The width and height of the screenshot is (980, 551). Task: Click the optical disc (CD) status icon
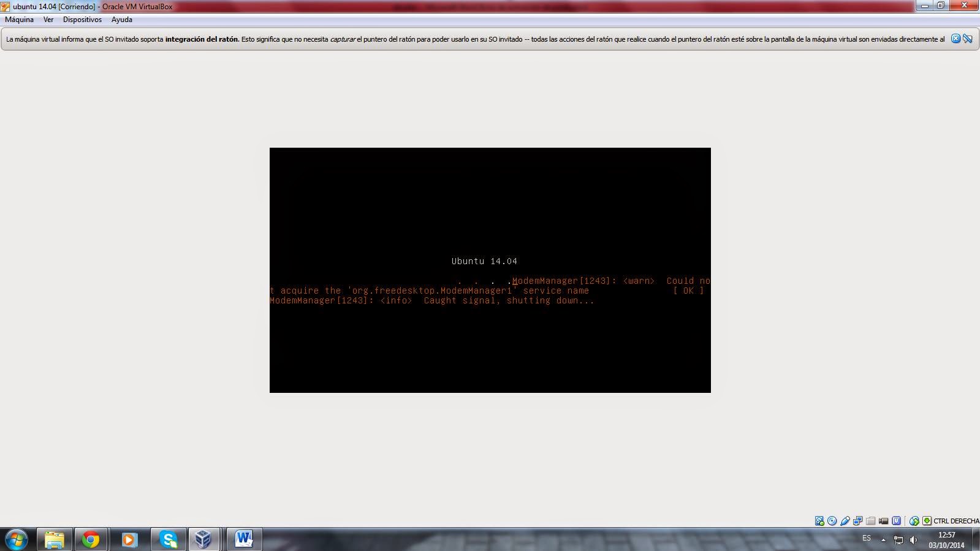[x=832, y=521]
